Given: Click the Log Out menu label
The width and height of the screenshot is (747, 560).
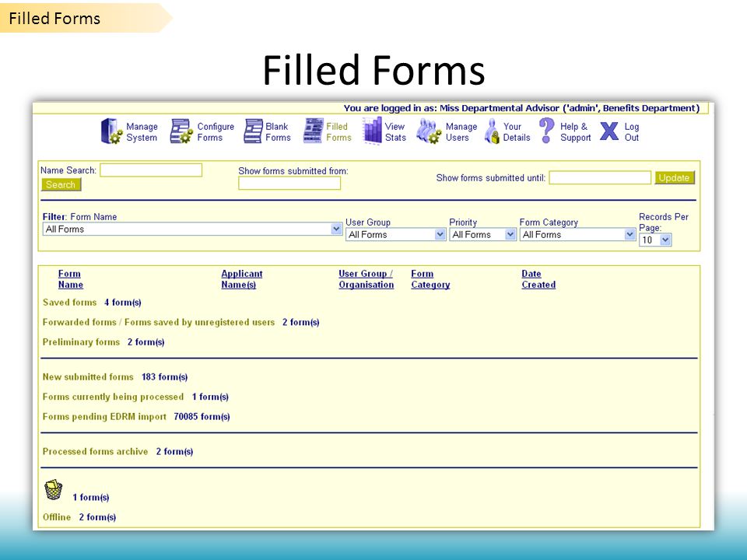Looking at the screenshot, I should click(x=632, y=132).
